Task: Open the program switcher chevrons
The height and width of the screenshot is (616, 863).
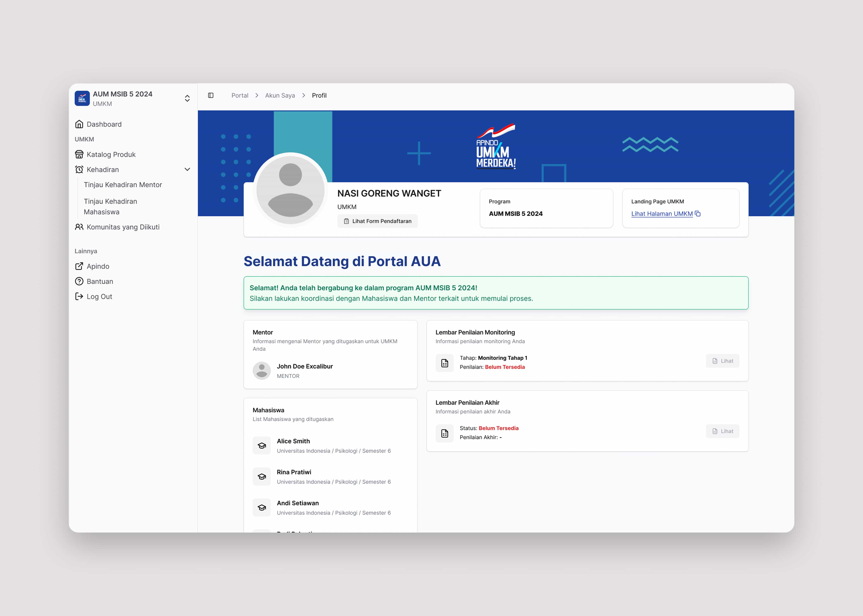Action: click(x=187, y=98)
